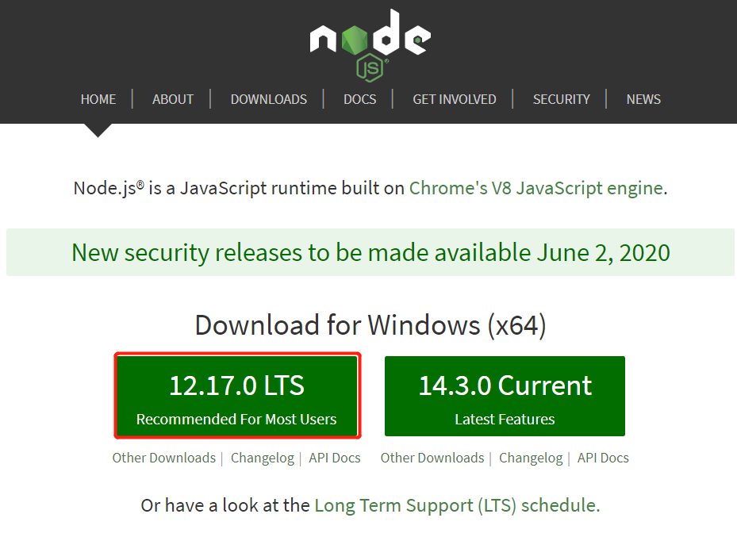The width and height of the screenshot is (737, 560).
Task: Select GET INVOLVED in navigation
Action: click(454, 99)
